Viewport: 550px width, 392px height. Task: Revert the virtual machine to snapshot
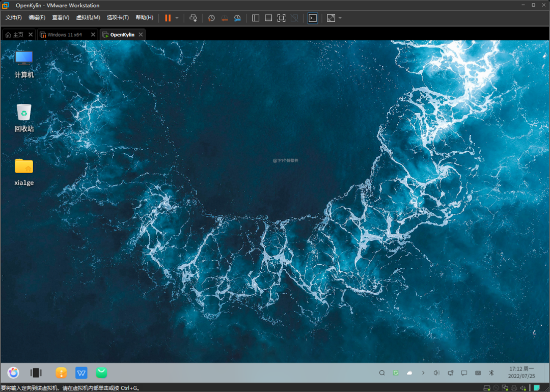pyautogui.click(x=225, y=18)
